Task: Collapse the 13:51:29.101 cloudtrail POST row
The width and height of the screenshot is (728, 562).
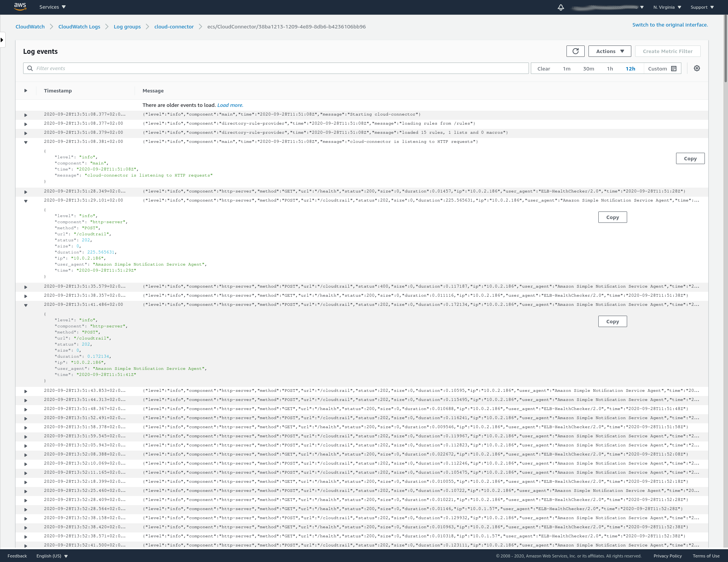Action: (x=26, y=201)
